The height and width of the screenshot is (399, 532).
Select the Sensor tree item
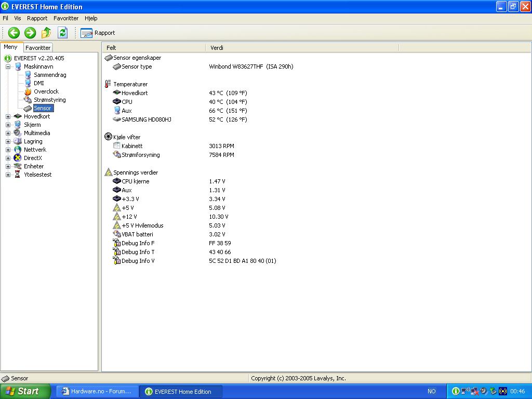pyautogui.click(x=43, y=108)
